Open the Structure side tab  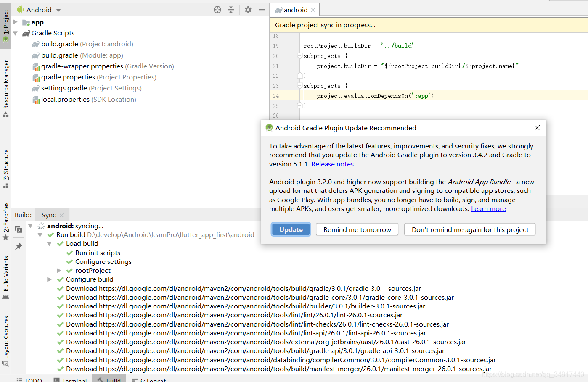click(5, 169)
